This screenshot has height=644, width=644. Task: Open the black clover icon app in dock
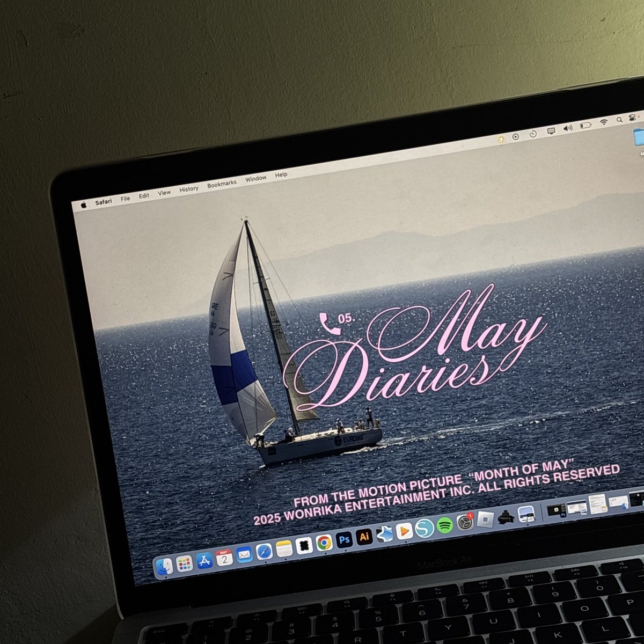(x=304, y=546)
